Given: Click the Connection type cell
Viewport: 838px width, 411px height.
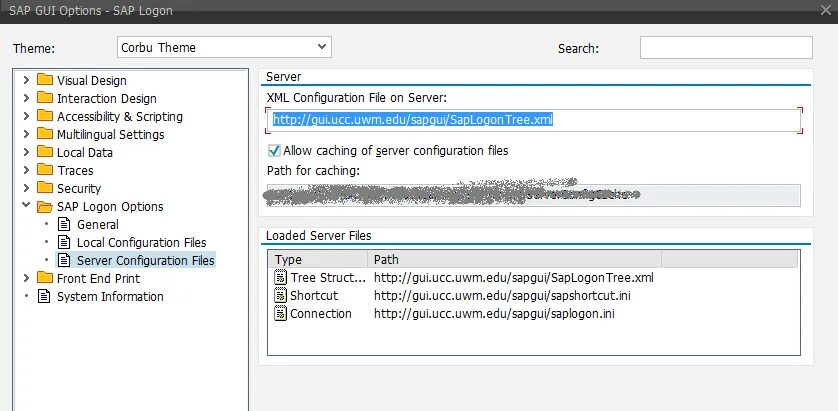Looking at the screenshot, I should (x=321, y=314).
